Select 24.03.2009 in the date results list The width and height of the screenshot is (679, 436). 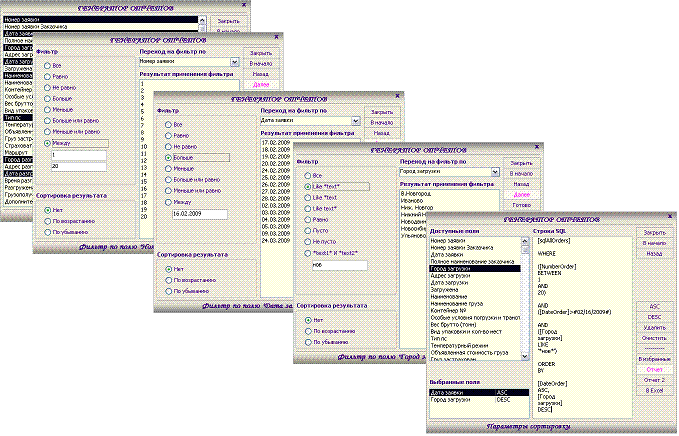click(276, 241)
